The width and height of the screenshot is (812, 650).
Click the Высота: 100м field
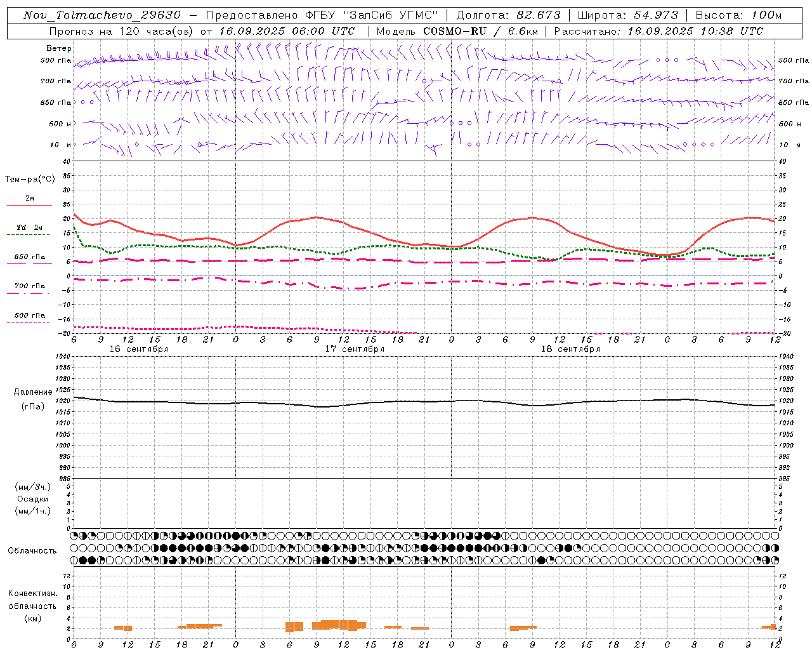[738, 15]
